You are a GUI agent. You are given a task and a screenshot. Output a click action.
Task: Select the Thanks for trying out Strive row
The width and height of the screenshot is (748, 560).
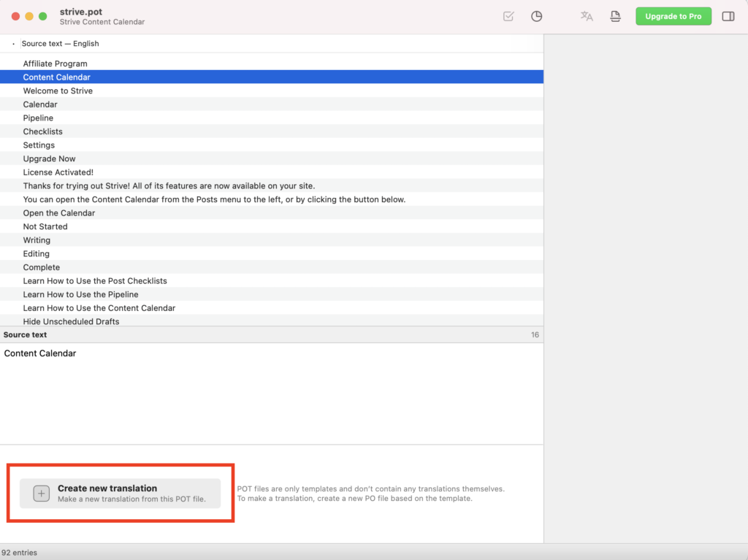[x=272, y=185]
